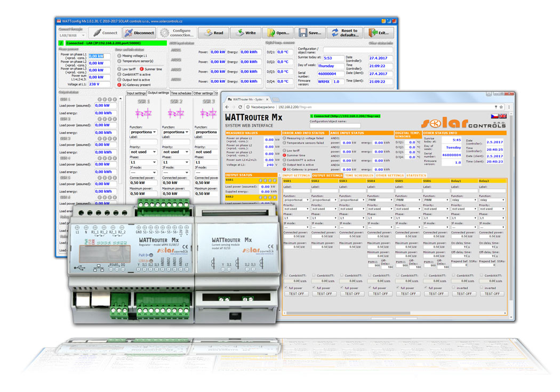Open the LAN/WAN connection dropdown
Viewport: 560px width, 392px height.
[x=72, y=35]
